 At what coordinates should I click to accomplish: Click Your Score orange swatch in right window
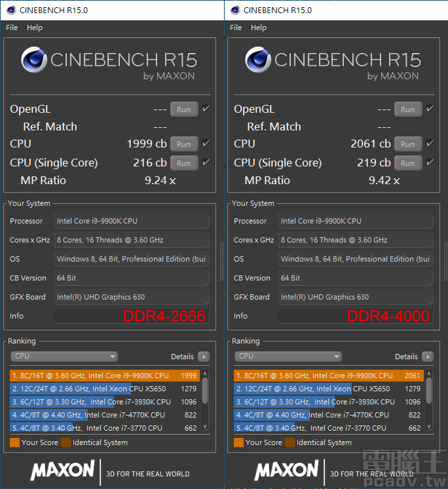pos(238,442)
